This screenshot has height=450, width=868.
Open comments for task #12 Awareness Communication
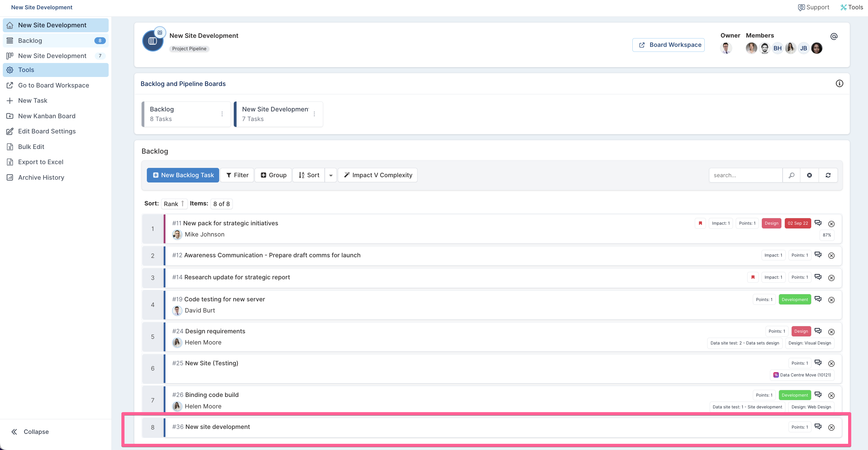pos(818,255)
